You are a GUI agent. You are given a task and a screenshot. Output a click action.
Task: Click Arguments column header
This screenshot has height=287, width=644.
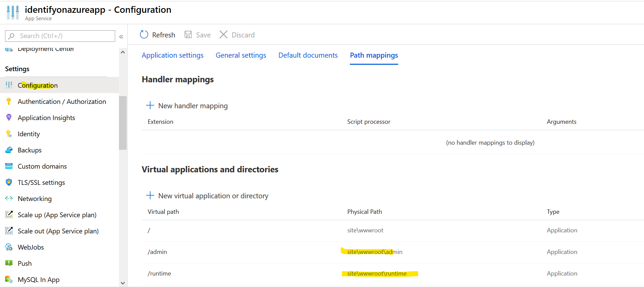[x=562, y=122]
